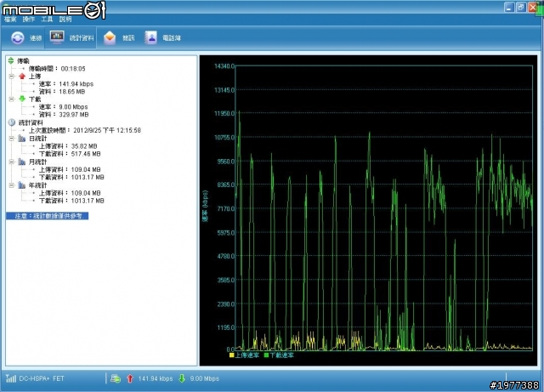The width and height of the screenshot is (544, 392).
Task: Select the 上次重設時間 2012/9/25 row
Action: [85, 131]
